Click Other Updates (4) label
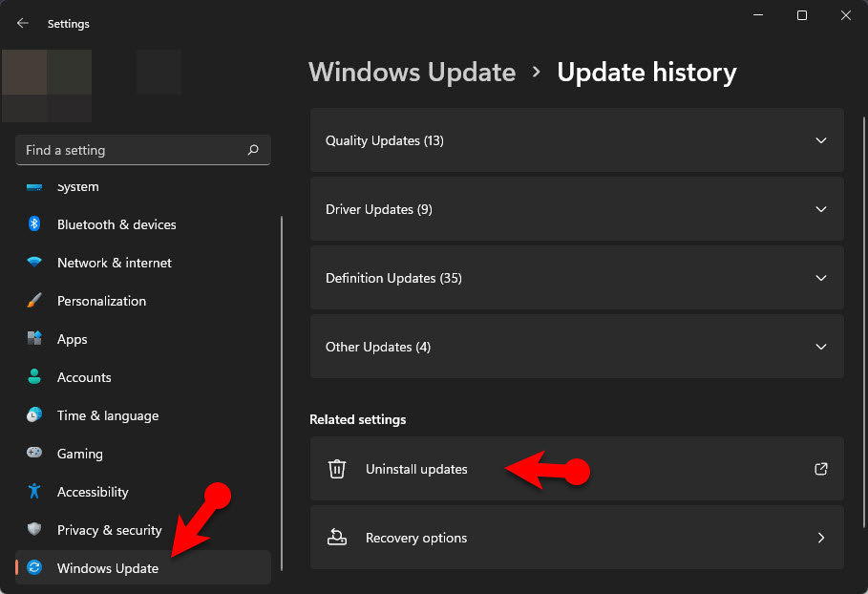The image size is (868, 594). (x=377, y=347)
